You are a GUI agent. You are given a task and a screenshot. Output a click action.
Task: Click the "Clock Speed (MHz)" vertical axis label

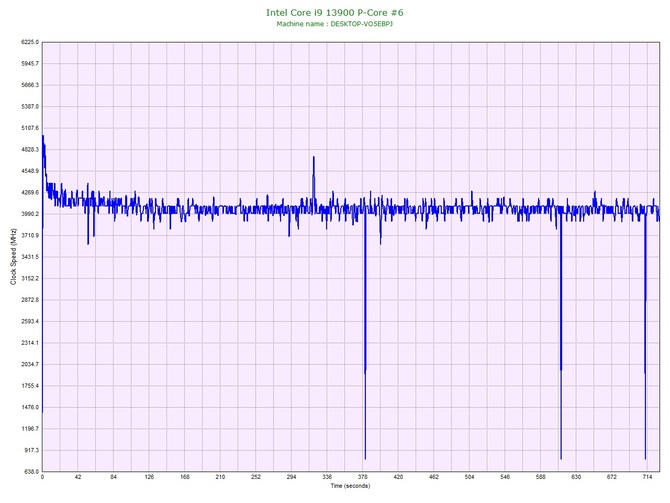[13, 257]
